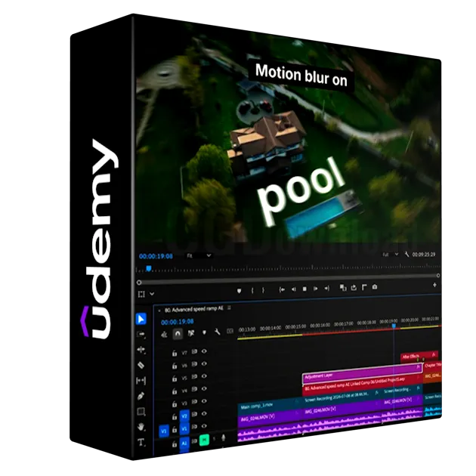The height and width of the screenshot is (476, 476).
Task: Toggle sync lock on track V3
Action: pos(194,401)
